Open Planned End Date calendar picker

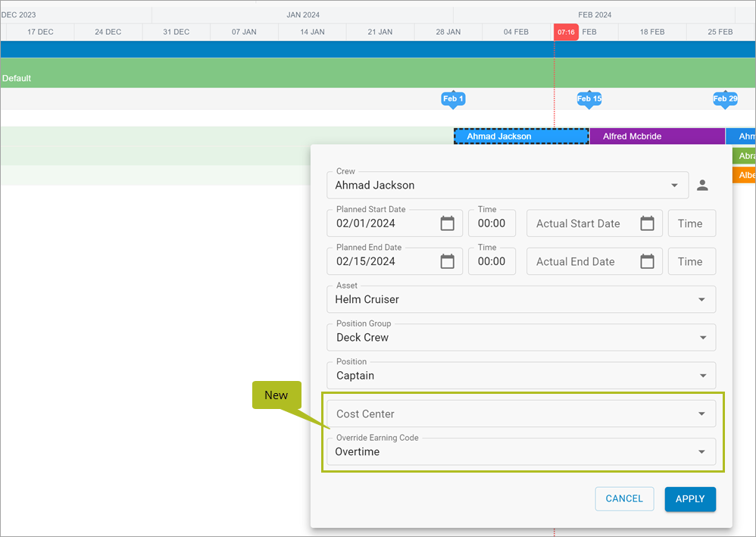[447, 261]
